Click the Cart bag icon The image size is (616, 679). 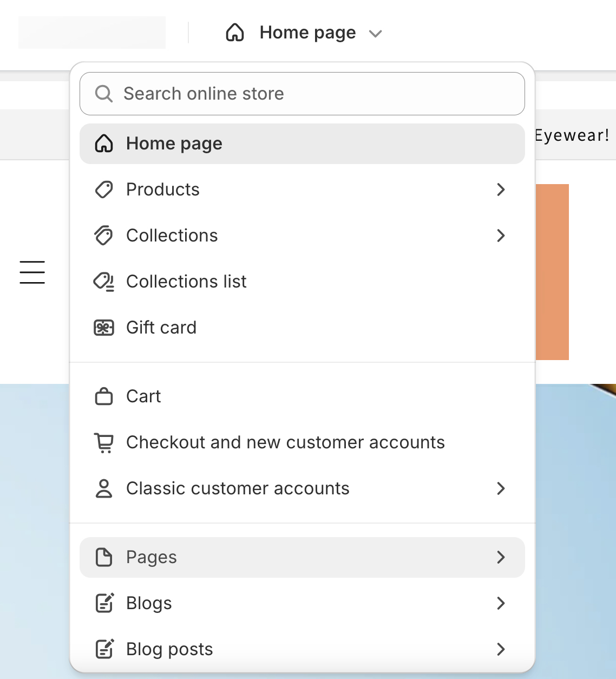pos(104,396)
